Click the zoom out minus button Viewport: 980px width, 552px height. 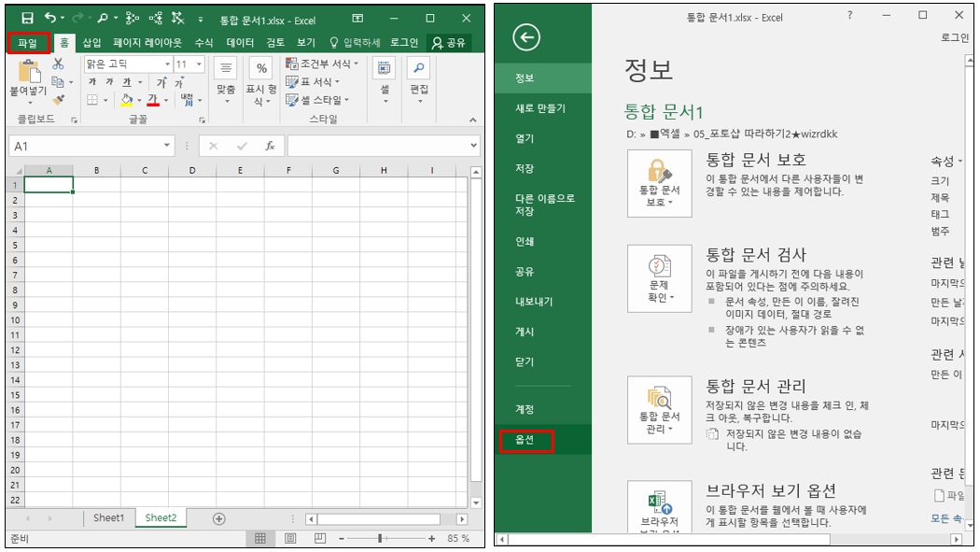(x=342, y=538)
